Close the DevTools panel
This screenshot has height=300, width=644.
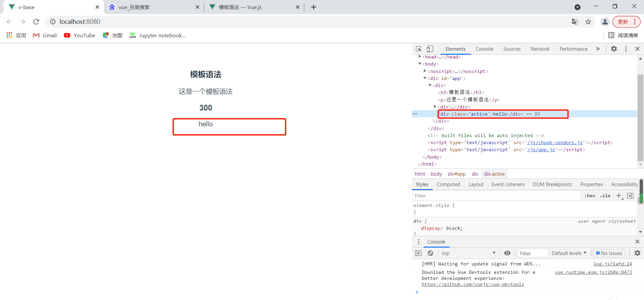[x=637, y=49]
